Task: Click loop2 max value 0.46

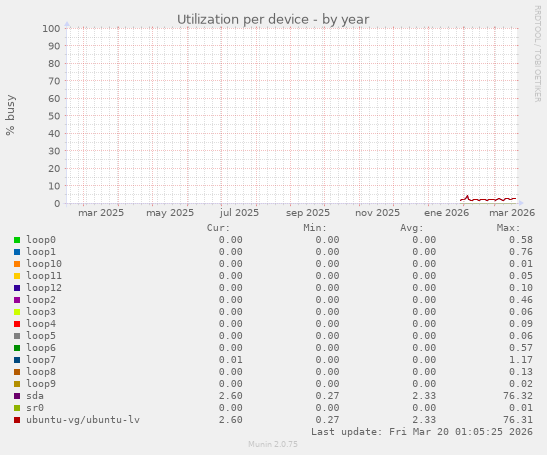Action: [x=521, y=300]
